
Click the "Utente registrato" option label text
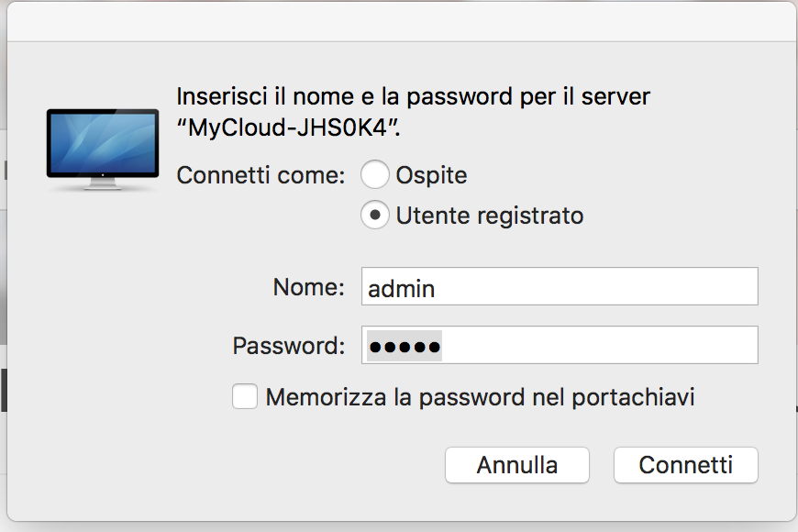tap(490, 216)
